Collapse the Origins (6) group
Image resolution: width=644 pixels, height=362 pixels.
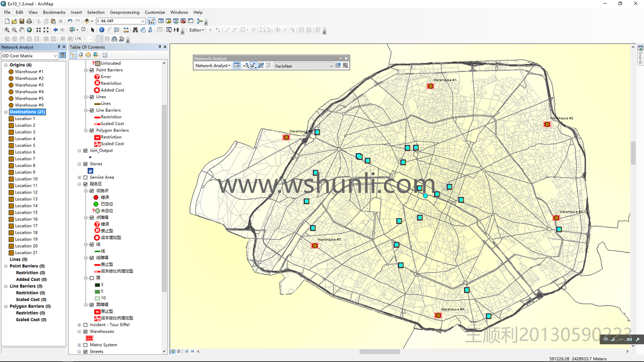[6, 65]
